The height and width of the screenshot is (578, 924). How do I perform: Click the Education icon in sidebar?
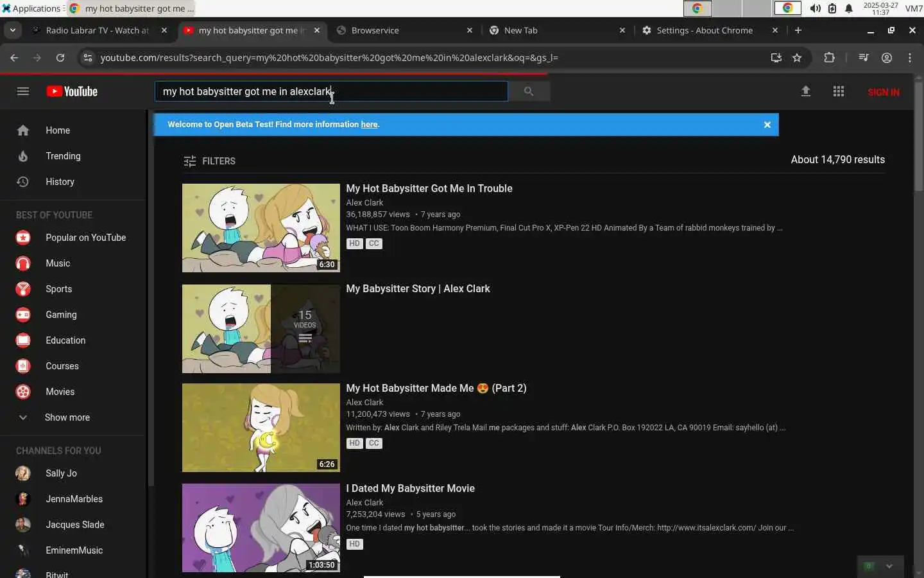(23, 340)
